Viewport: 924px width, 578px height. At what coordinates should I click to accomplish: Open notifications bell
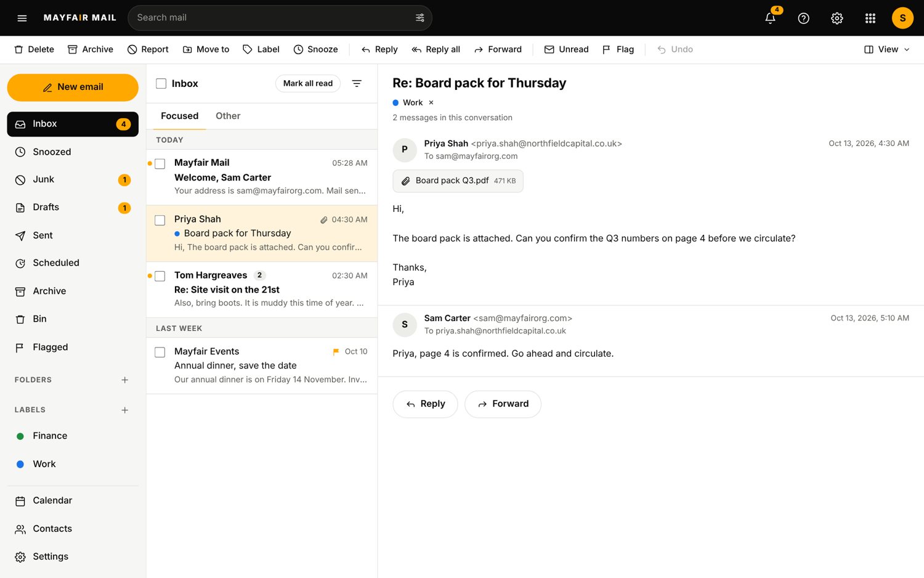[771, 18]
